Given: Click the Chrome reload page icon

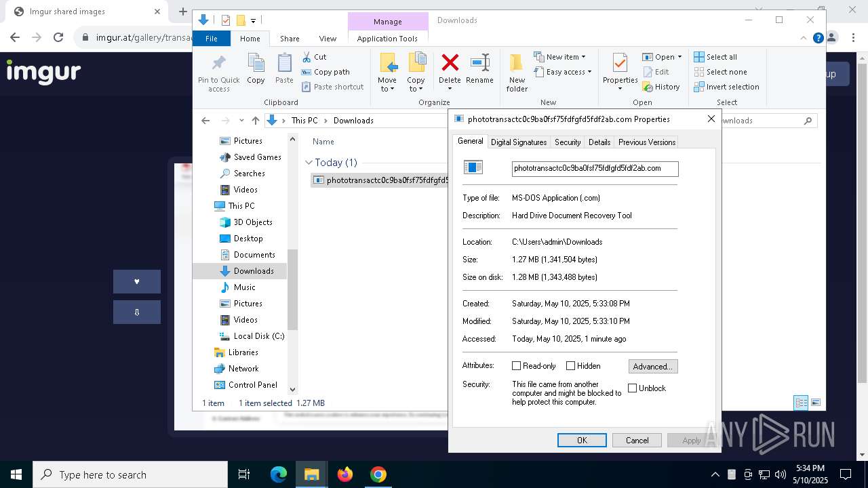Looking at the screenshot, I should pos(58,37).
